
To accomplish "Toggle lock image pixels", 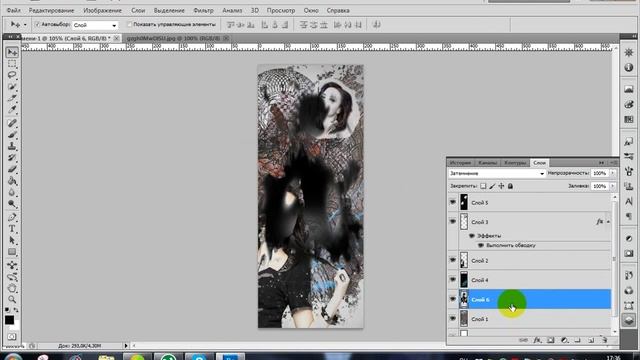I will (492, 186).
